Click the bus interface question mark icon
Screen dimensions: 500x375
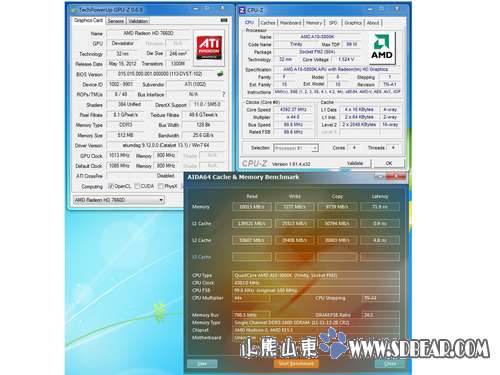(224, 94)
